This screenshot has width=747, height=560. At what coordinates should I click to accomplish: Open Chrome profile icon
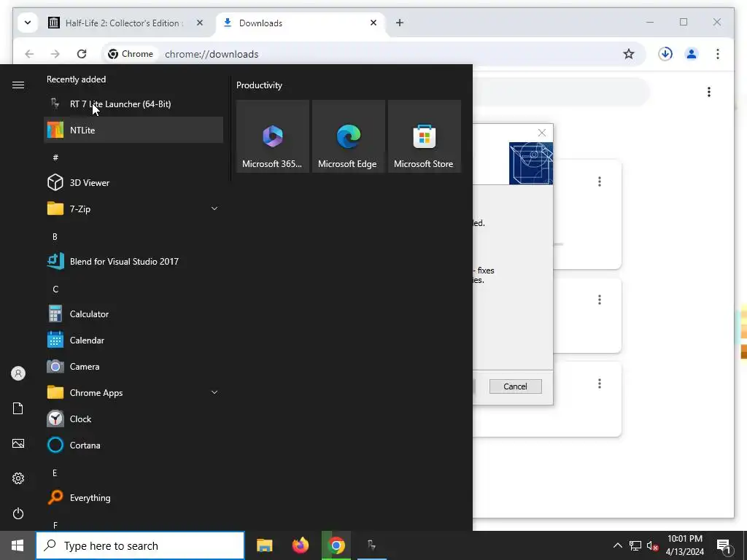point(692,54)
